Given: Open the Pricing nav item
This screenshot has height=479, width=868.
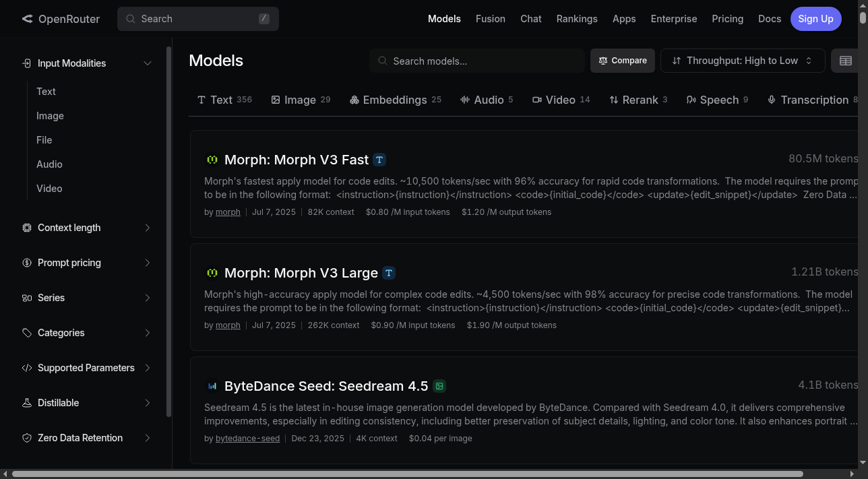Looking at the screenshot, I should click(728, 19).
